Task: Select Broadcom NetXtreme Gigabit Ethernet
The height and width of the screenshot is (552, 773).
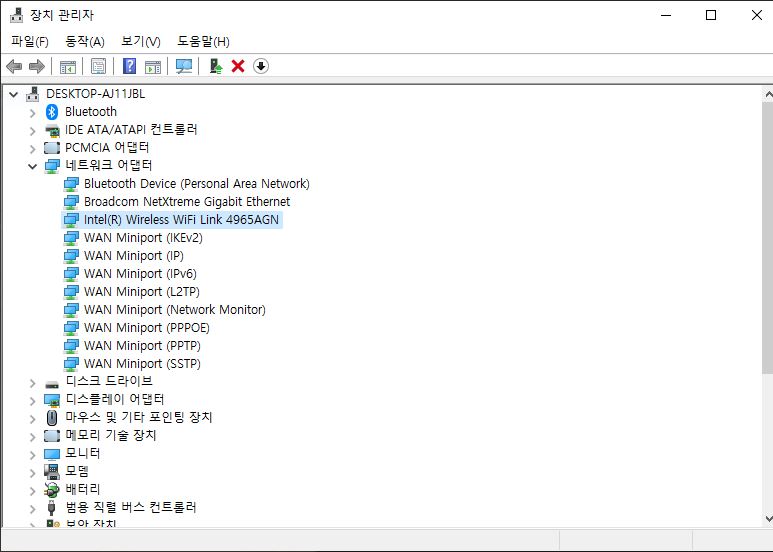Action: pos(187,202)
